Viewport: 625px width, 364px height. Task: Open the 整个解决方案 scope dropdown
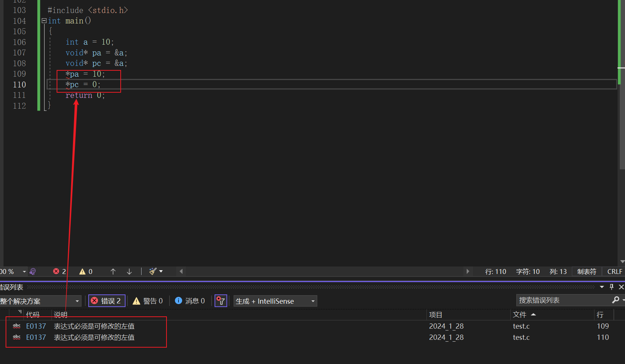[40, 301]
